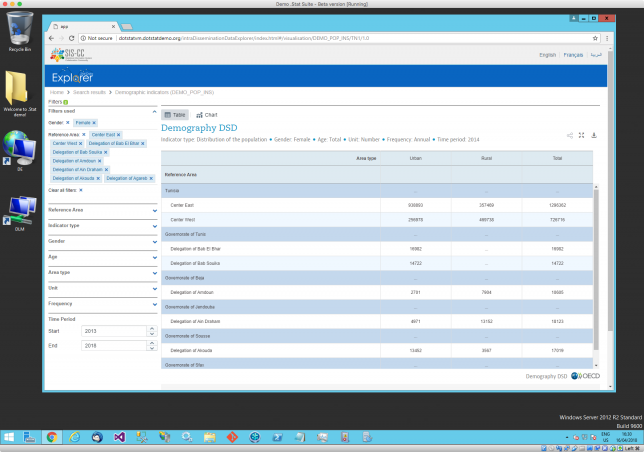Switch language to Français
Image resolution: width=644 pixels, height=452 pixels.
(x=573, y=55)
